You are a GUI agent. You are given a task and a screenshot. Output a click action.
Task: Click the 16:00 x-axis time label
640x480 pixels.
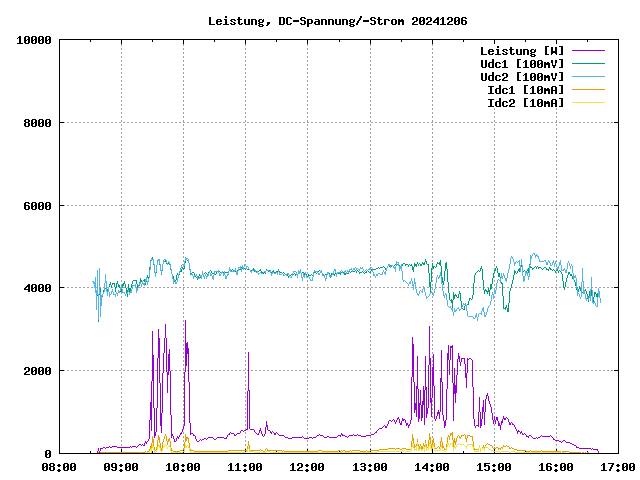555,467
